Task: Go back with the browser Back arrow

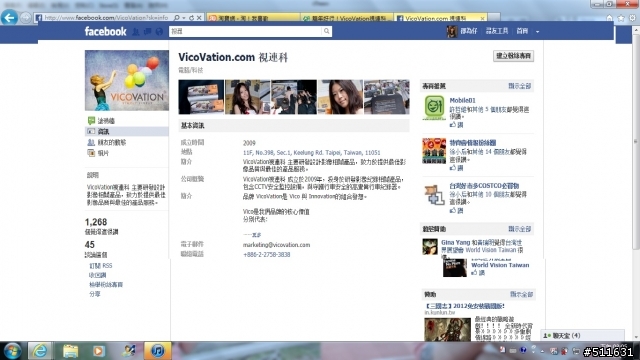Action: tap(9, 18)
